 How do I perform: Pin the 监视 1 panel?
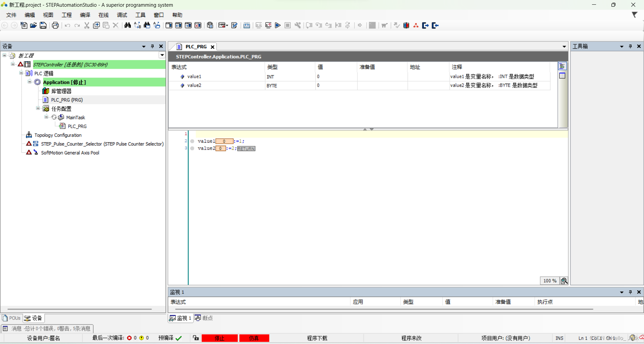click(631, 292)
